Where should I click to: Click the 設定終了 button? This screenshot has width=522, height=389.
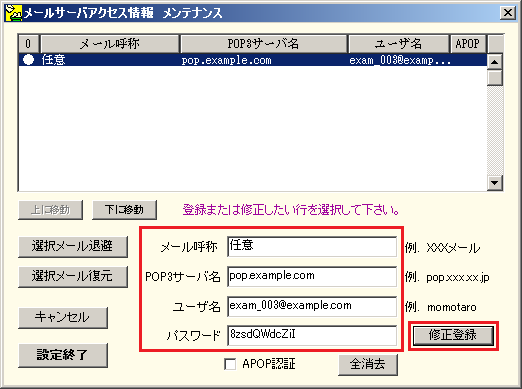tap(63, 355)
